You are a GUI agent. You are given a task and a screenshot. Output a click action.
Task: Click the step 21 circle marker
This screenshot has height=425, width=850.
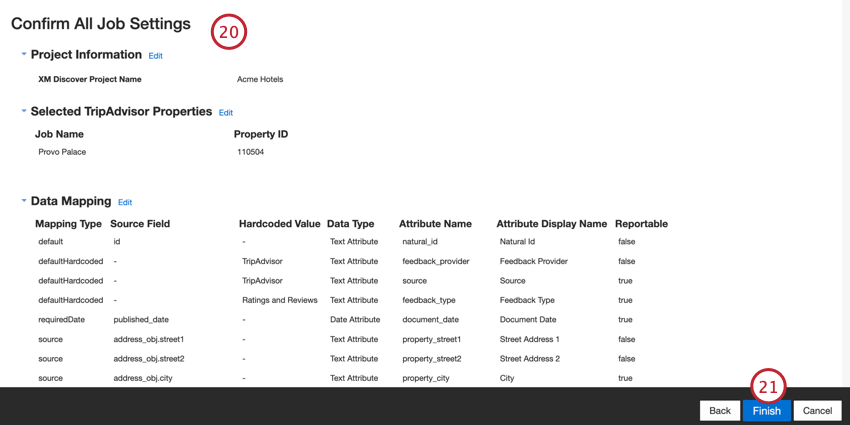pyautogui.click(x=768, y=387)
